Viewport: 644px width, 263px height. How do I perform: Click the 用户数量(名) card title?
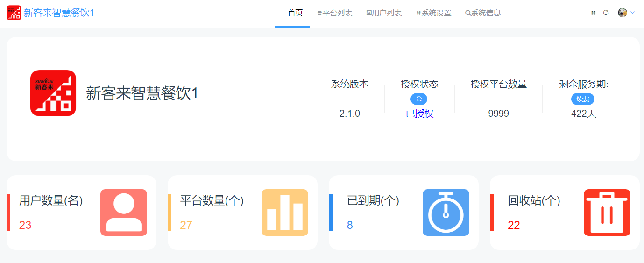click(x=51, y=200)
